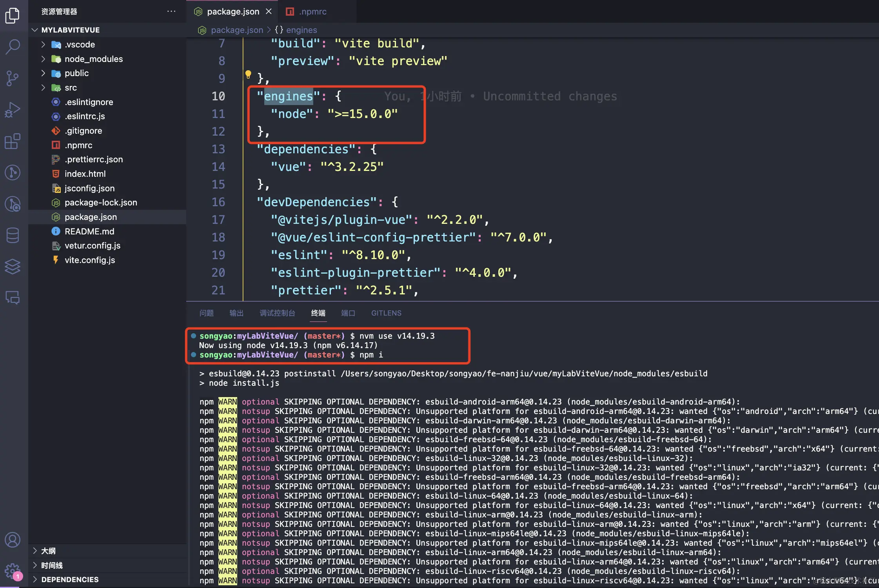Screen dimensions: 879x588
Task: Open the Accounts icon at bottom left
Action: pos(13,540)
